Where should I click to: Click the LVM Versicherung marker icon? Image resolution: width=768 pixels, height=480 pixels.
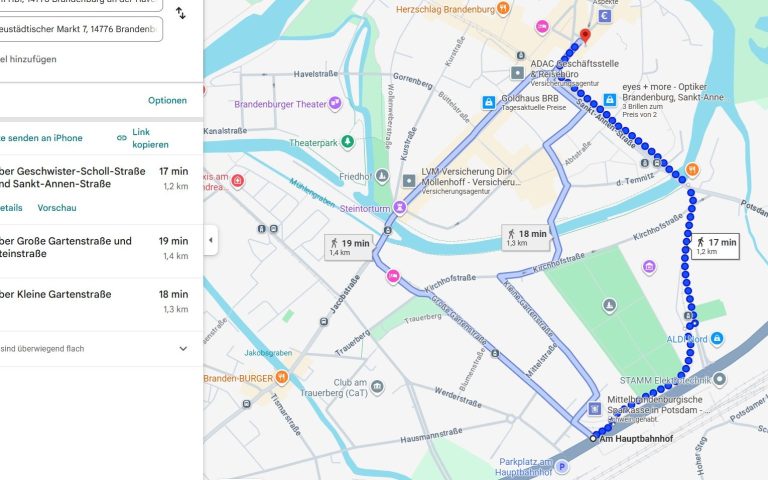tap(409, 181)
